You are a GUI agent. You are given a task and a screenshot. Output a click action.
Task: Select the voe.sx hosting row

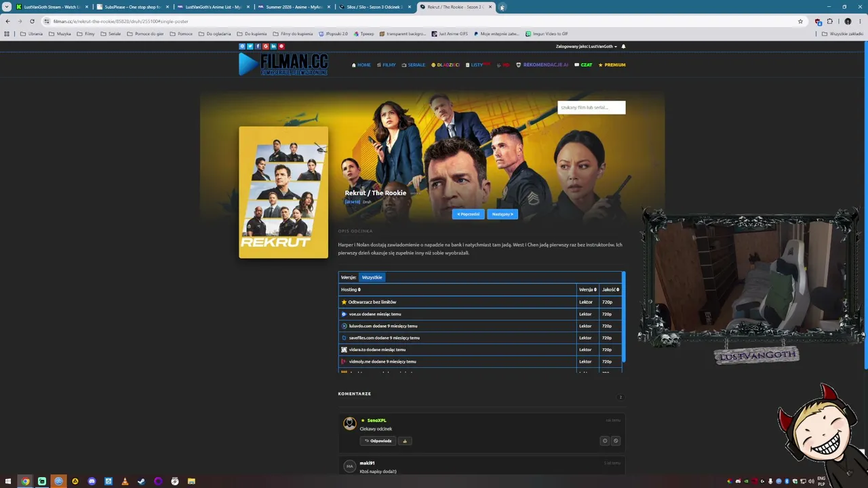point(480,314)
